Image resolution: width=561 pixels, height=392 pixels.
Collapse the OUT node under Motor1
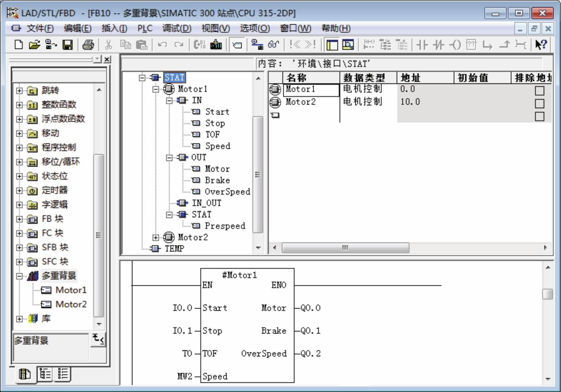169,158
